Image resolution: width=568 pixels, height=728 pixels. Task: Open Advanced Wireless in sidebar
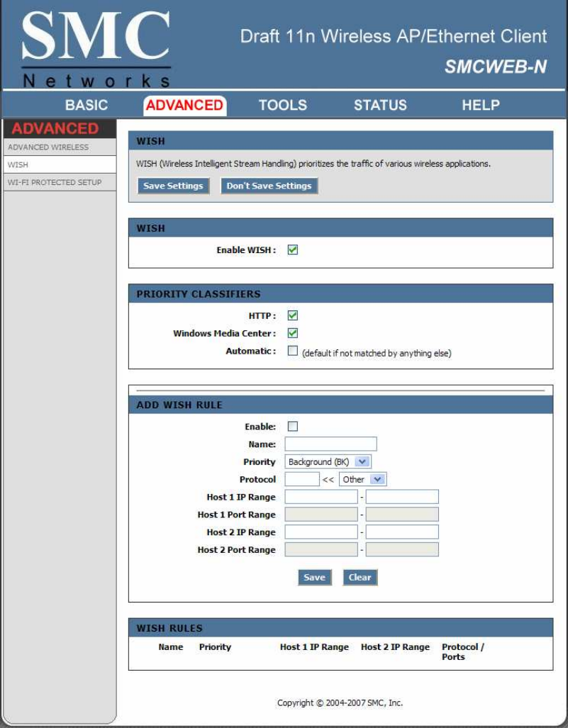[x=60, y=147]
